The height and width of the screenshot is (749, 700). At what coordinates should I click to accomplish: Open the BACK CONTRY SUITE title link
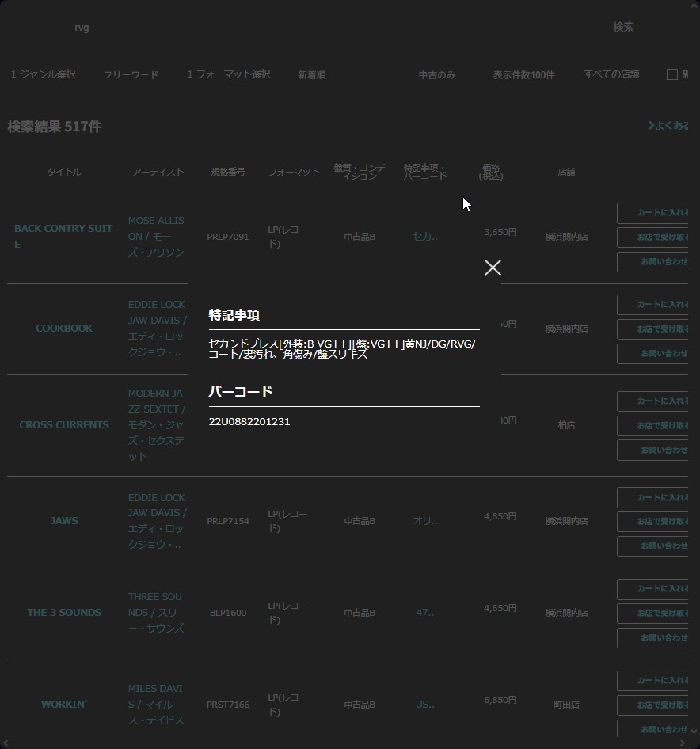(x=63, y=236)
